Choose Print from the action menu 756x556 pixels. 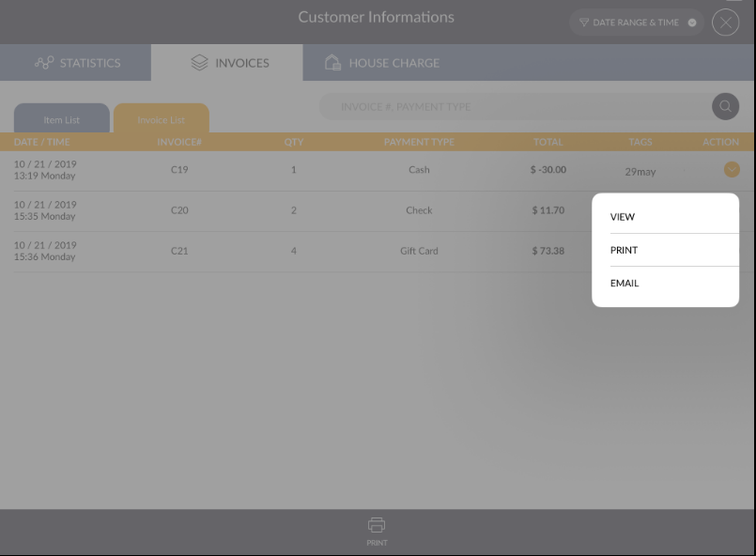(624, 250)
